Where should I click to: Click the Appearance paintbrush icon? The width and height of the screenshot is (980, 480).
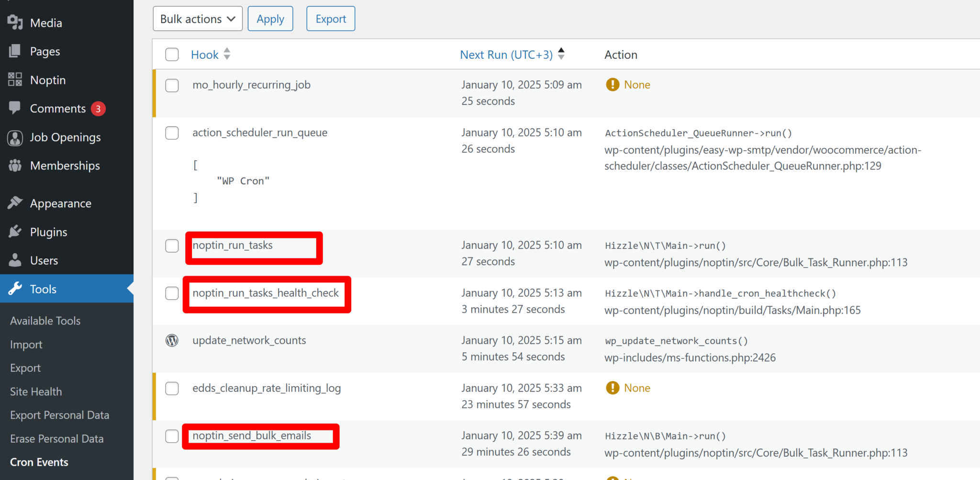tap(15, 203)
